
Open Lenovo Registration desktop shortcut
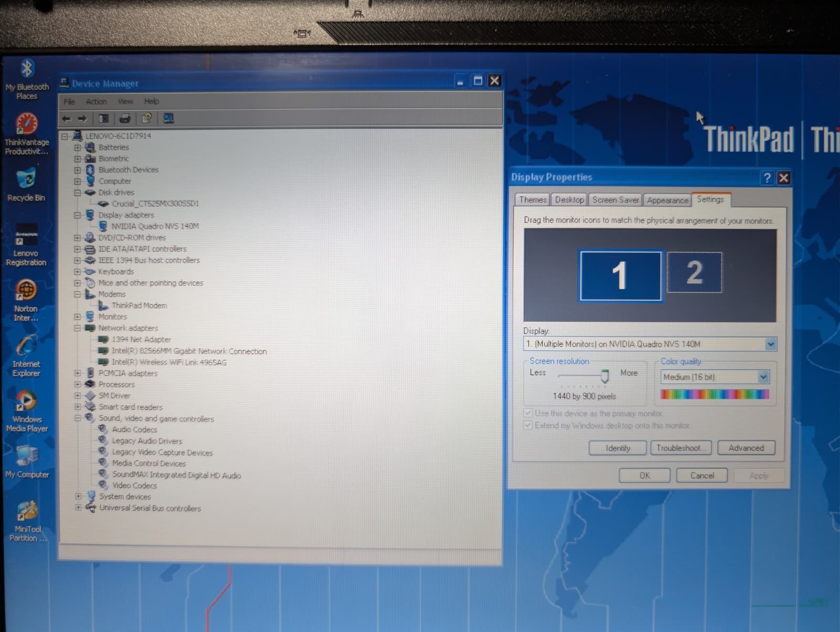pyautogui.click(x=26, y=244)
